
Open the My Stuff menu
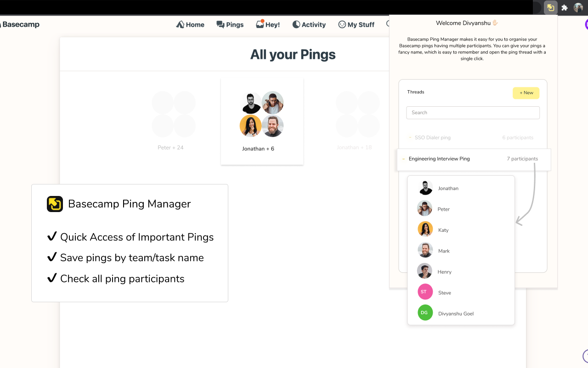[356, 24]
